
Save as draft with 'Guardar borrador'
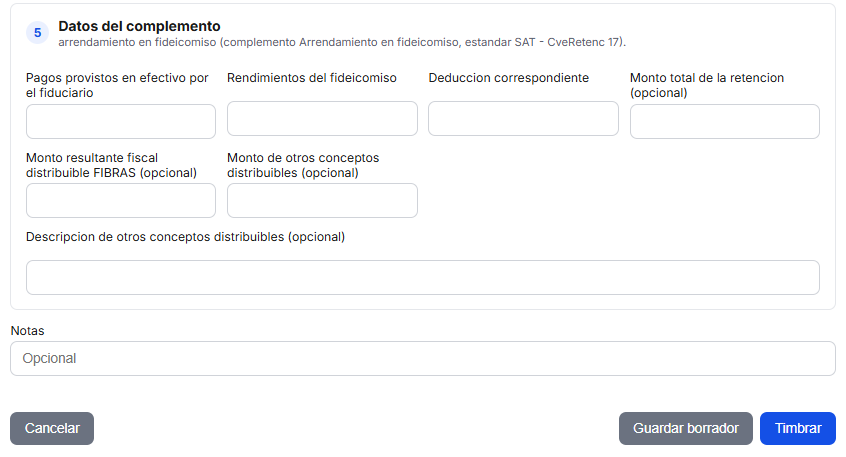[686, 428]
